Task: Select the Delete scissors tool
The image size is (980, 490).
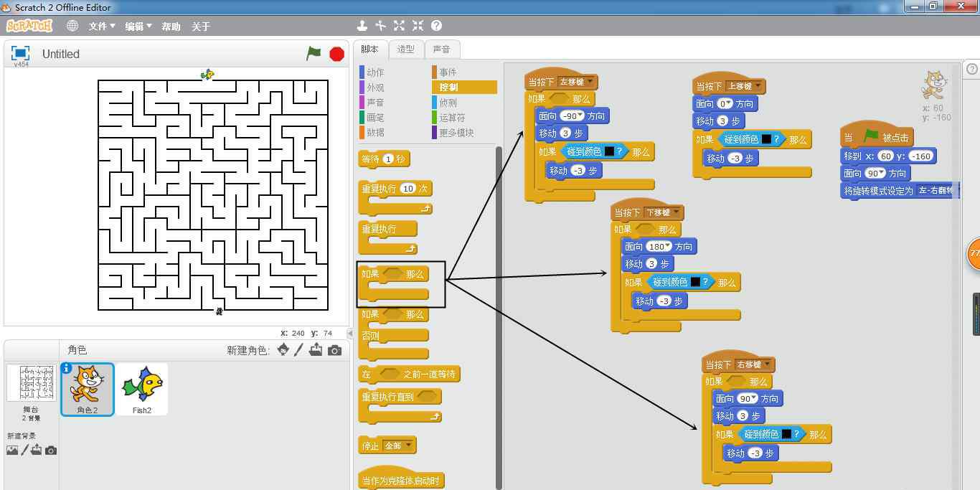Action: [x=381, y=26]
